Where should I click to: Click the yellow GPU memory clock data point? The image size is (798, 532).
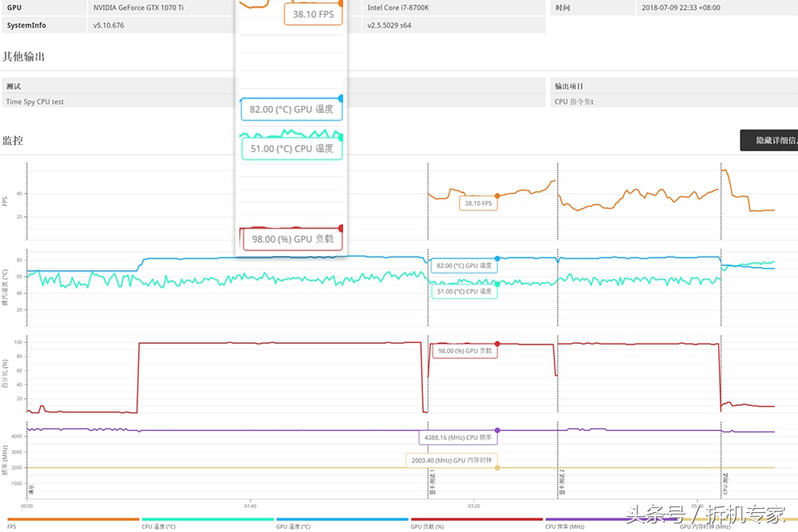(x=497, y=467)
